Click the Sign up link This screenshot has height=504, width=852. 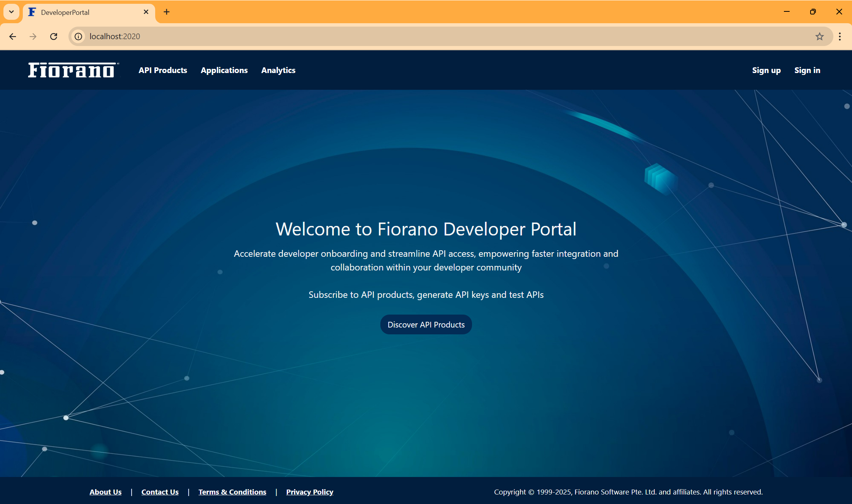[x=766, y=70]
